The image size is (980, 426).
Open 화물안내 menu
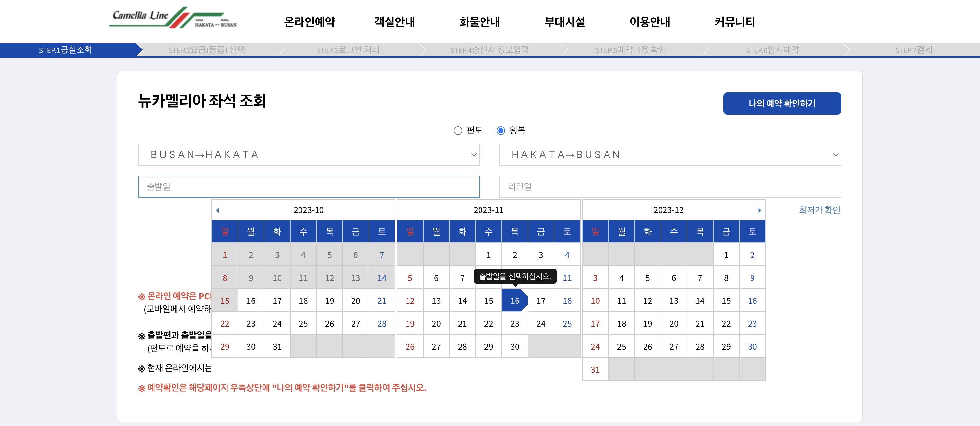tap(479, 22)
